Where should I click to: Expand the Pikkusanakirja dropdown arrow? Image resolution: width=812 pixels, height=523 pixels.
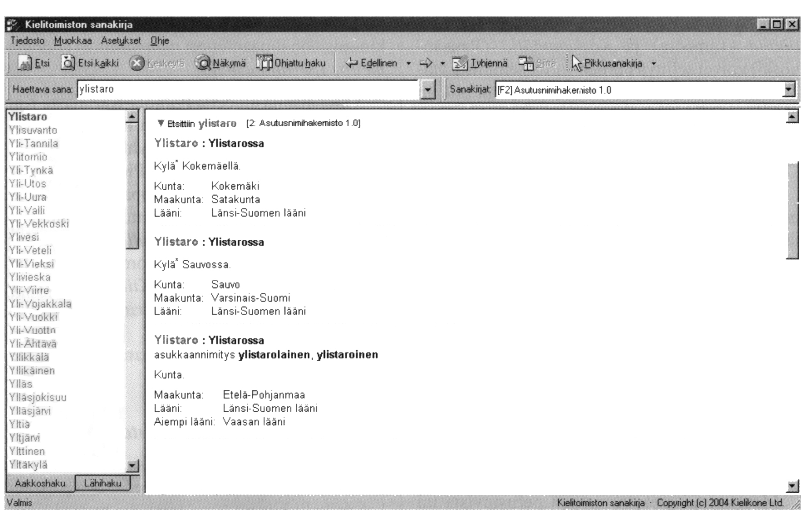click(654, 64)
